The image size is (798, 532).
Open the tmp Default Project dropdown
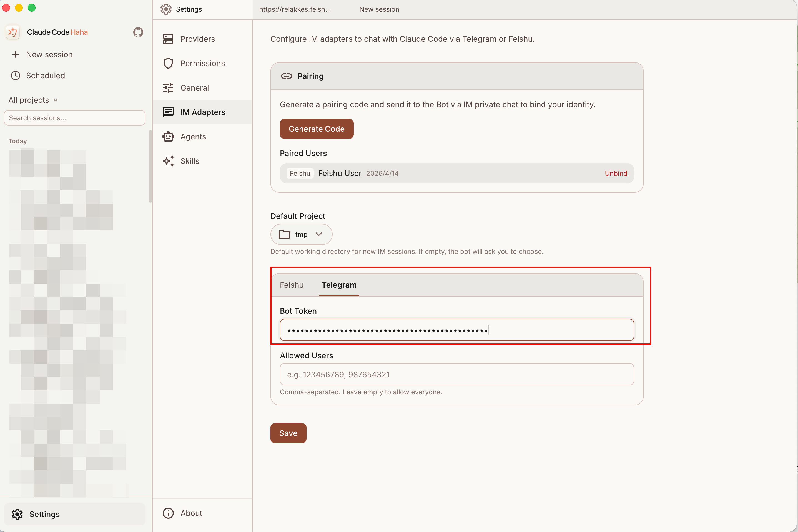point(301,234)
